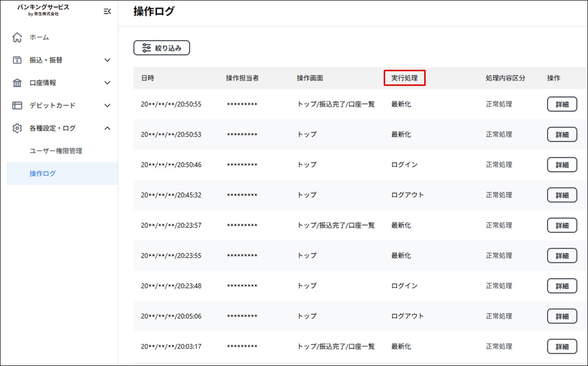The width and height of the screenshot is (588, 366).
Task: Click 詳細 for the 20:03:17 entry
Action: pyautogui.click(x=562, y=346)
